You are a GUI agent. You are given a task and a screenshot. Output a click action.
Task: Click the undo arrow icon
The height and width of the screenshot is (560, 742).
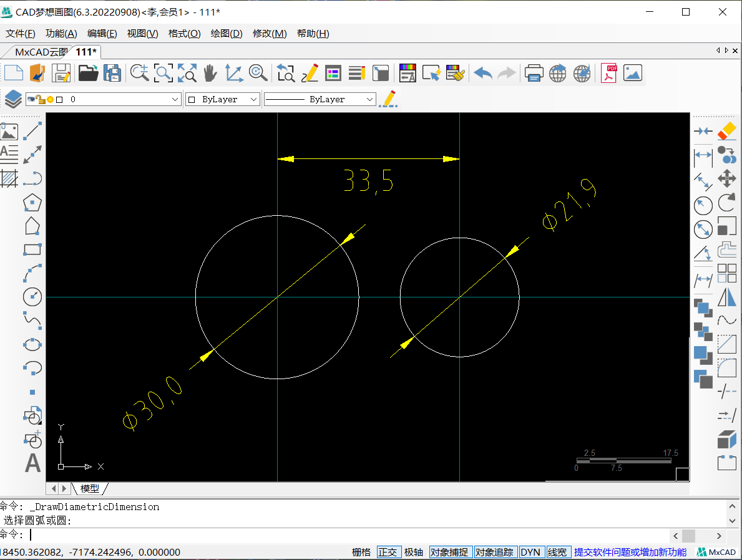[483, 74]
